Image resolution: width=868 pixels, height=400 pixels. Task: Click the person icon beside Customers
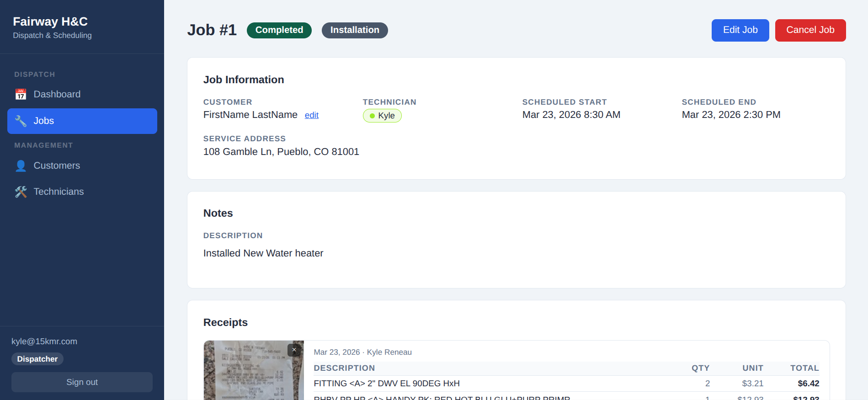(x=21, y=165)
